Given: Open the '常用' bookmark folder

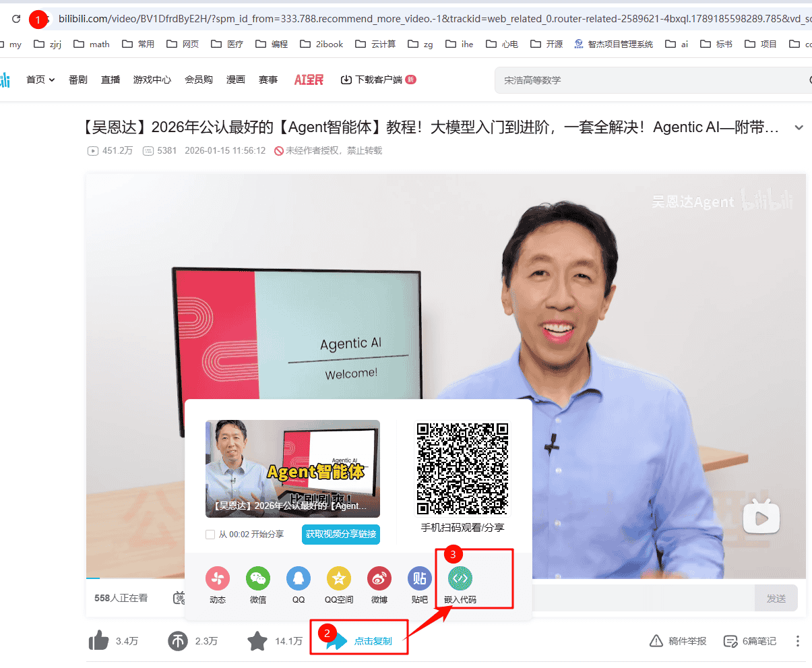Looking at the screenshot, I should 138,44.
